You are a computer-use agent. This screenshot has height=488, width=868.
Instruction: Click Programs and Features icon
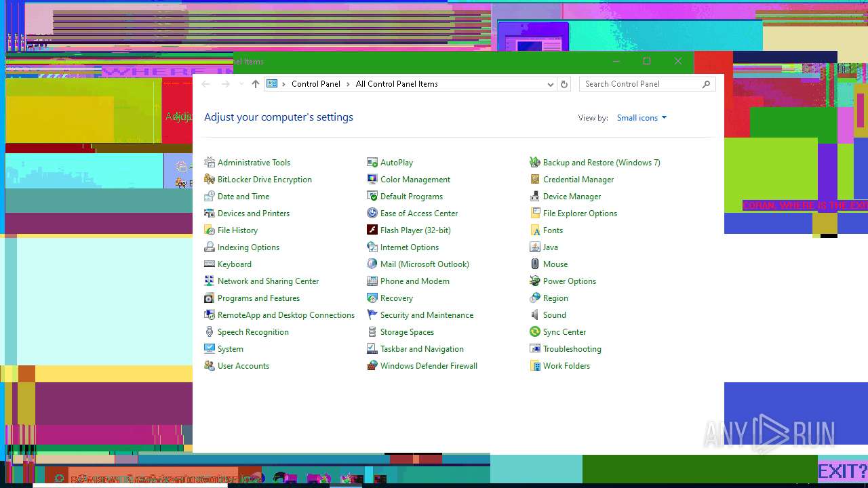tap(210, 298)
